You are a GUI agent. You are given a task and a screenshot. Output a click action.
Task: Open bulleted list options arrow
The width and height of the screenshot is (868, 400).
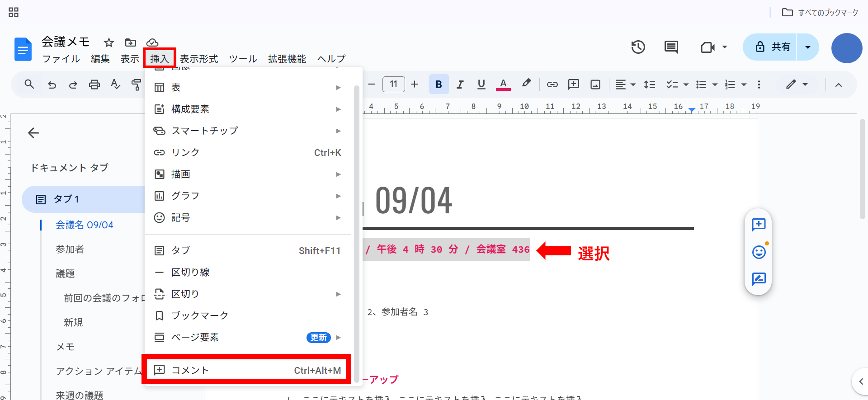pos(715,85)
